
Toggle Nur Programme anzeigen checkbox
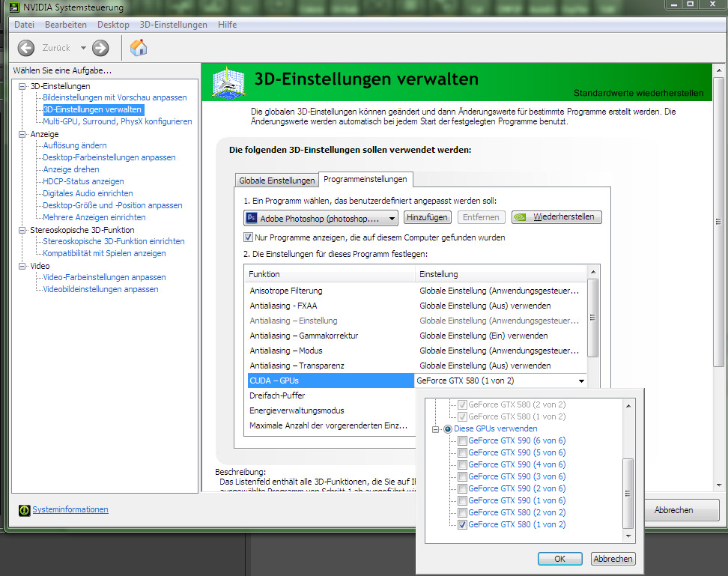(249, 237)
